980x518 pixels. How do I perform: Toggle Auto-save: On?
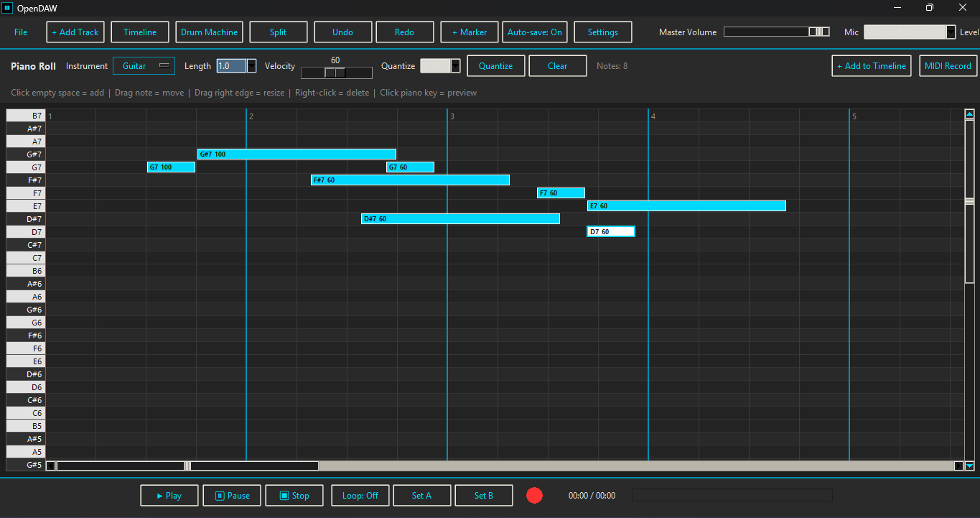coord(535,32)
